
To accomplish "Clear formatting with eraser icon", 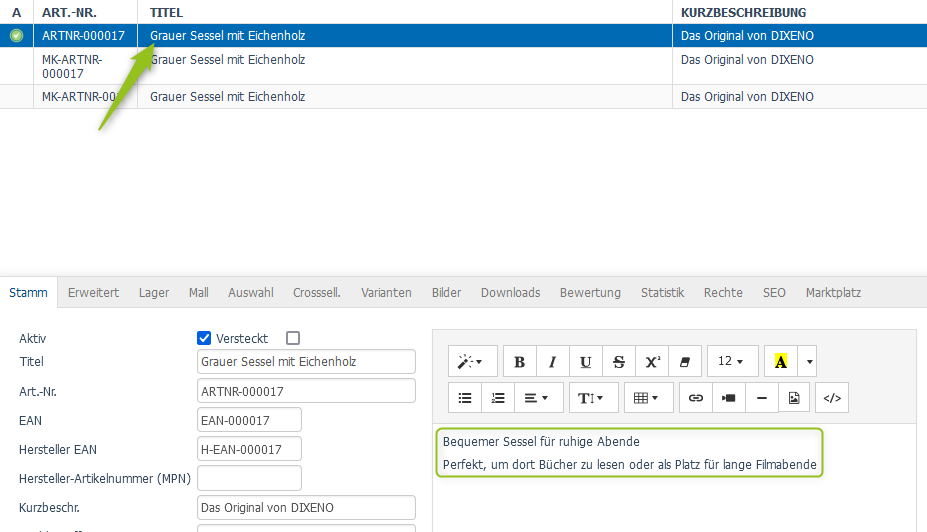I will tap(685, 361).
